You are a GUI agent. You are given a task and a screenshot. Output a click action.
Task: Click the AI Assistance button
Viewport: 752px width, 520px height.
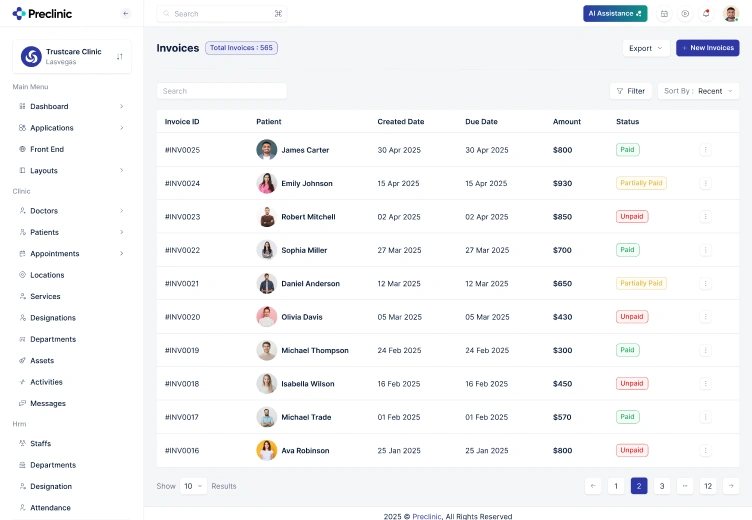click(615, 13)
